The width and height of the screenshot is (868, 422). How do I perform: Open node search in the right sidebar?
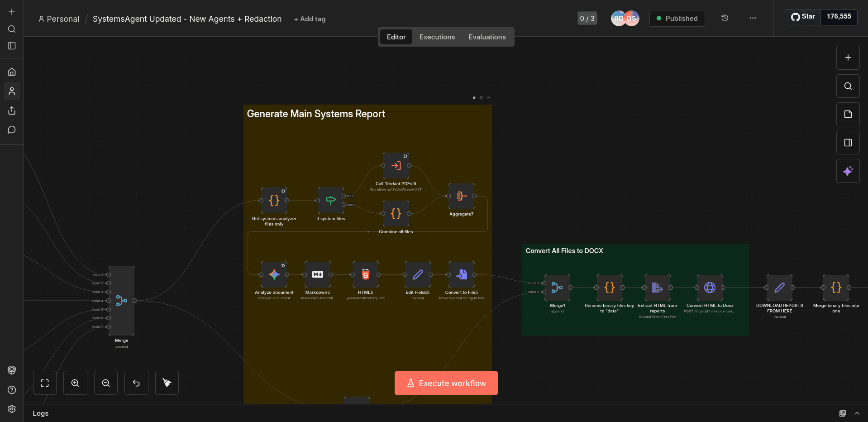(x=847, y=86)
